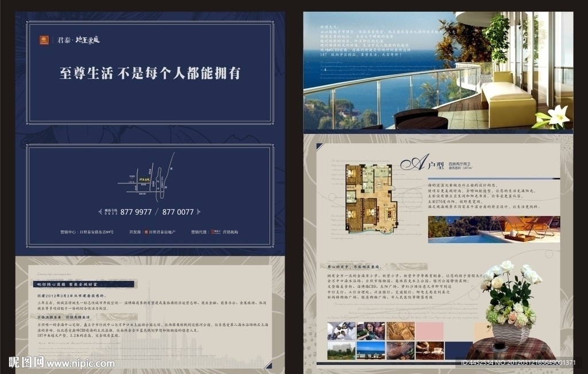Toggle the left brochure page selection

tap(149, 132)
